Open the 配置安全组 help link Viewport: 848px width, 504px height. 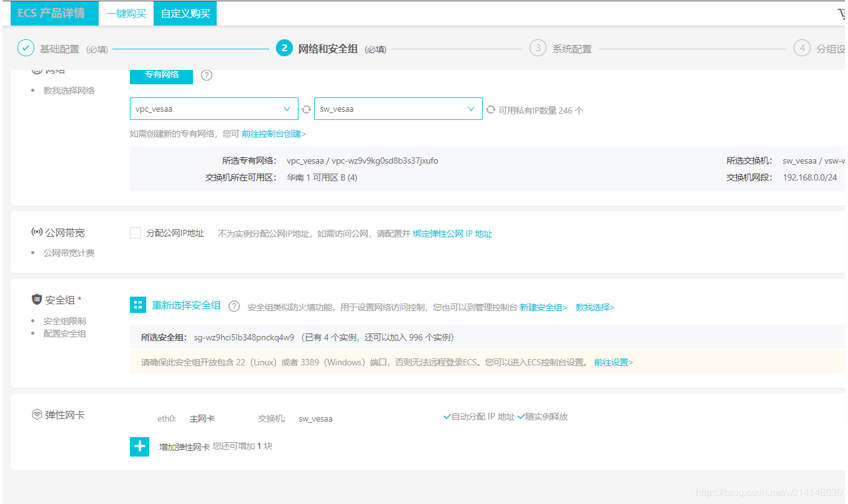[x=64, y=334]
